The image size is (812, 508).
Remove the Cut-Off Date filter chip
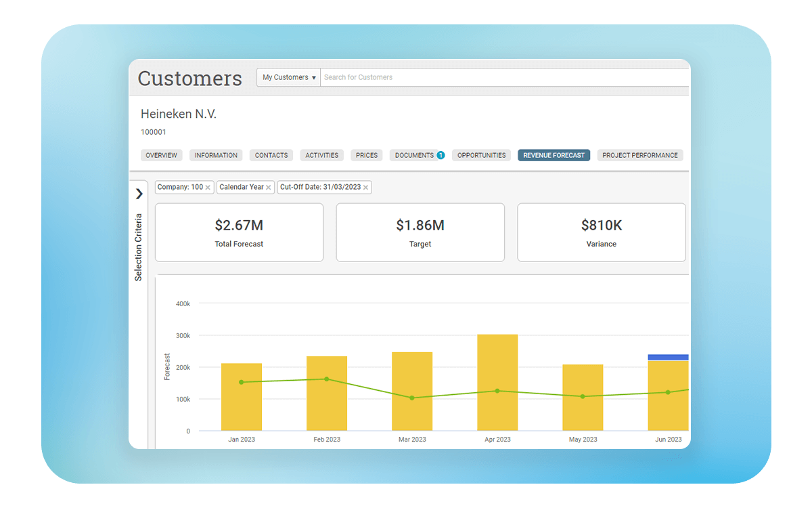(366, 188)
